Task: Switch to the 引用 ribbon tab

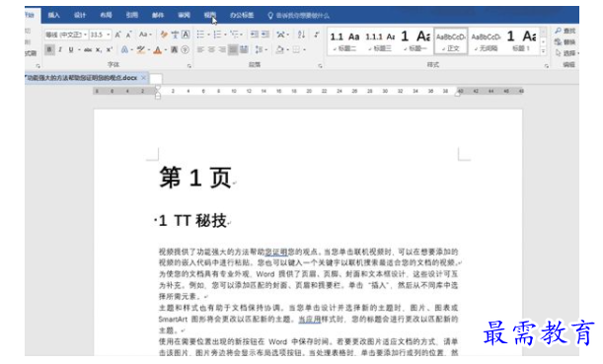Action: (x=132, y=16)
